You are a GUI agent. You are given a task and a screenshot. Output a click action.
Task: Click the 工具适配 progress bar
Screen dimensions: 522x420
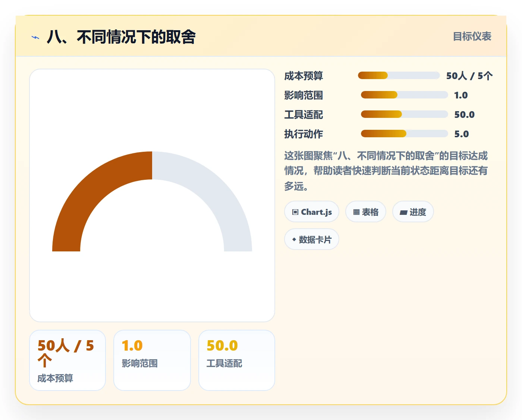tap(405, 115)
